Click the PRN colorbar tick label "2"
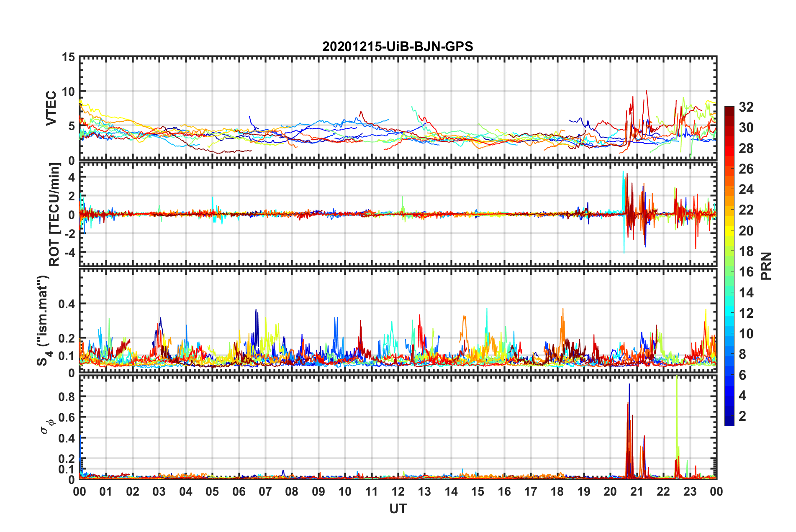 742,416
